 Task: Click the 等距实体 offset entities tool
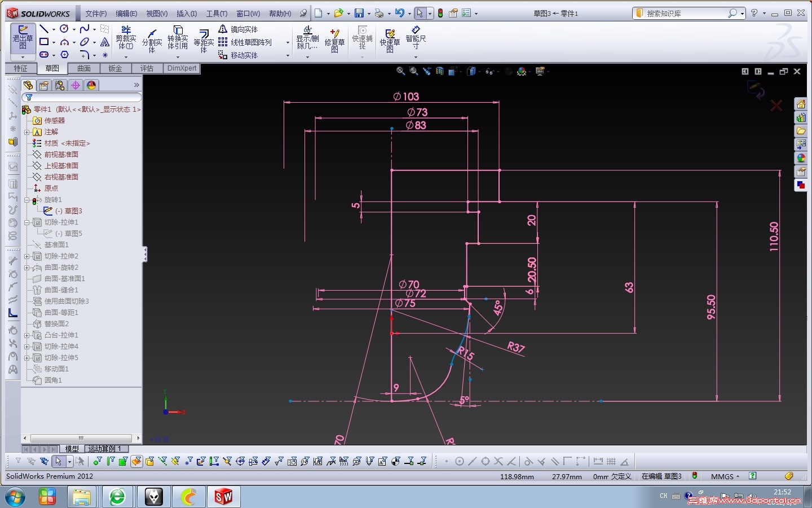(204, 41)
